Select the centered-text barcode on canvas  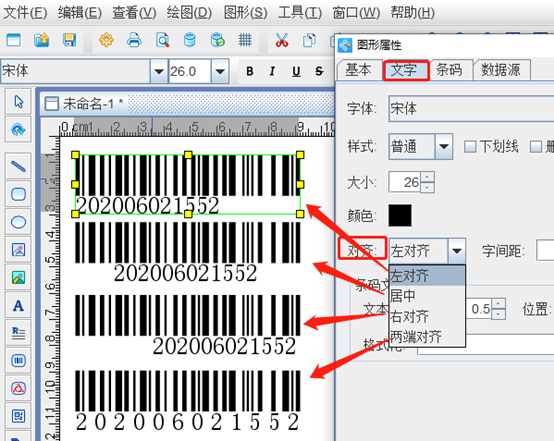188,252
